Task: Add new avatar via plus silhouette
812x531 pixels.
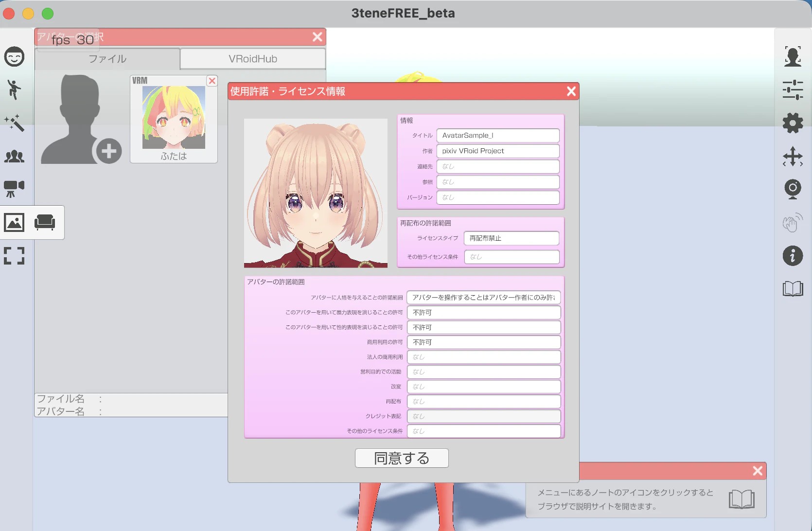Action: [x=81, y=119]
